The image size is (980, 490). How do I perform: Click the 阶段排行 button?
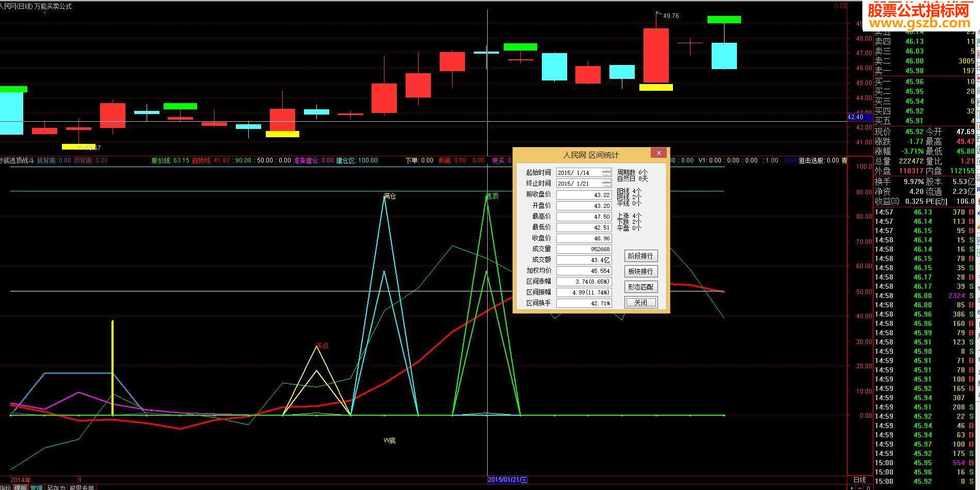point(640,256)
